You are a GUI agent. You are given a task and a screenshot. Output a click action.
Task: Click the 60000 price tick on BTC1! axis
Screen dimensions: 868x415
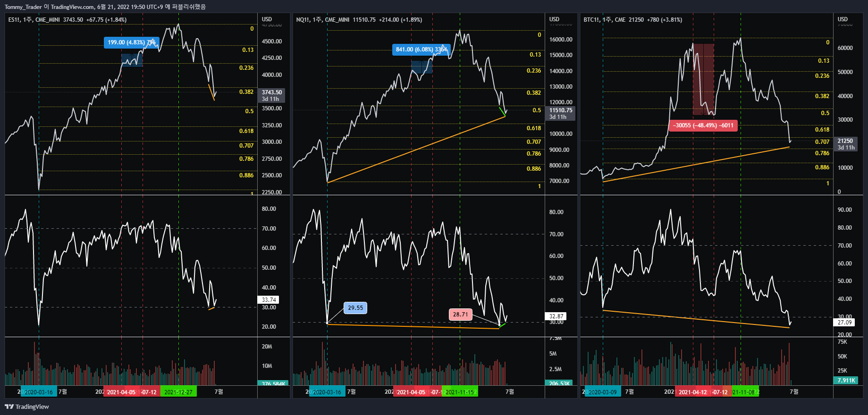click(x=845, y=48)
